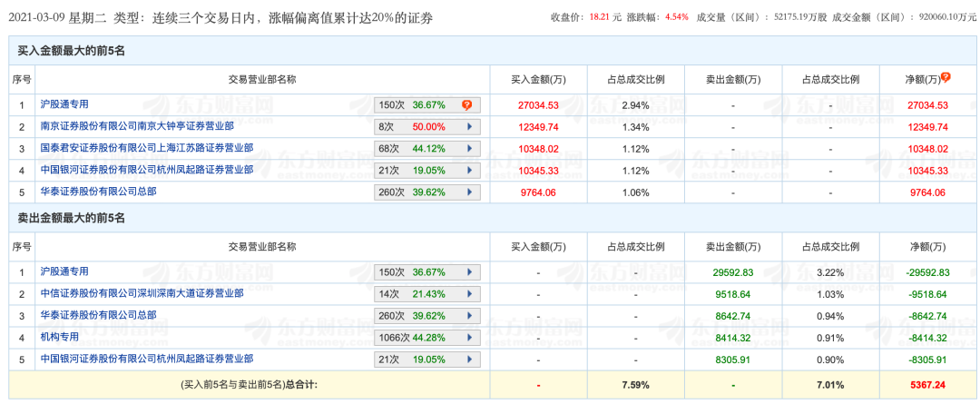Expand sell-side 中国银河证券 21次 19.05% stats box
The height and width of the screenshot is (404, 980).
[470, 360]
